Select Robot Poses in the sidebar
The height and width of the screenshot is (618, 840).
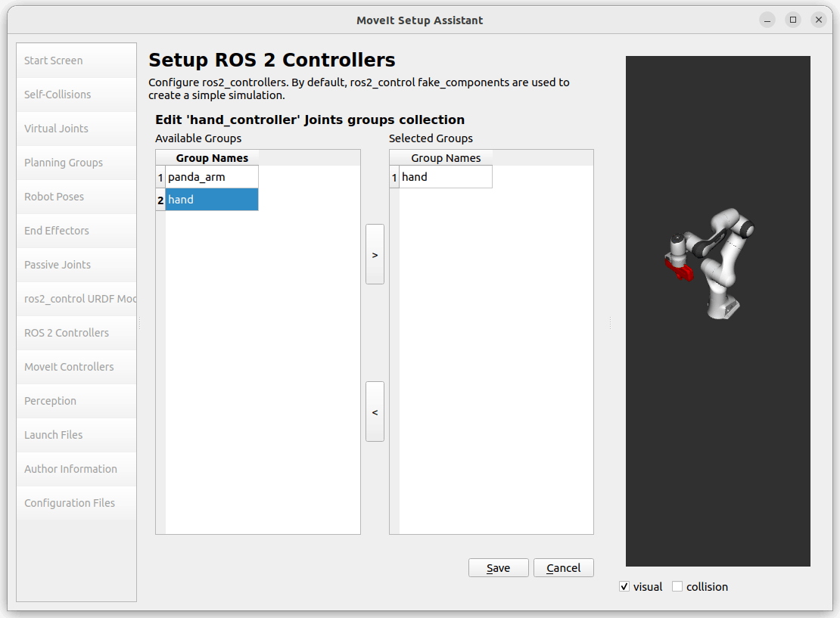(x=76, y=197)
